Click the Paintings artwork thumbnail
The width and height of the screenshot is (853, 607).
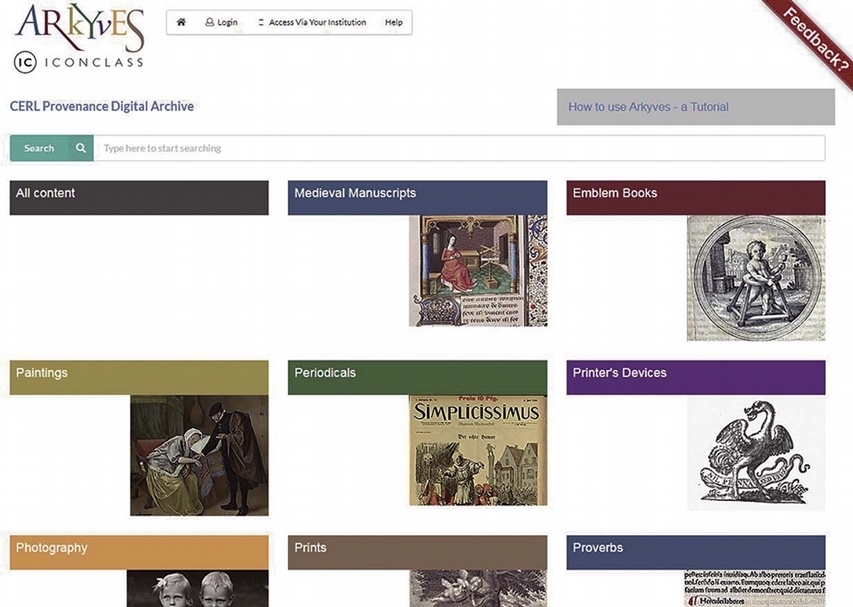199,455
